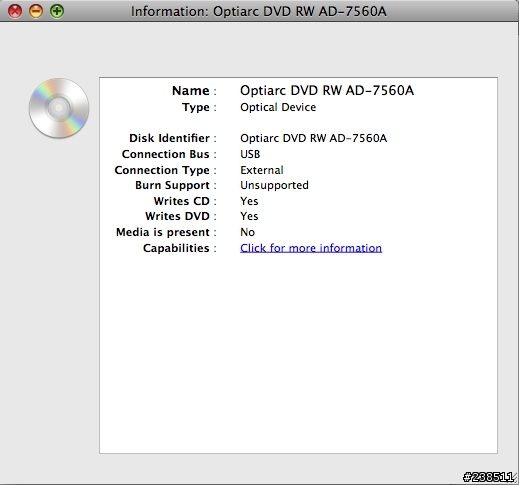Click the 'USB' connection bus value
Viewport: 519px width, 485px height.
250,154
